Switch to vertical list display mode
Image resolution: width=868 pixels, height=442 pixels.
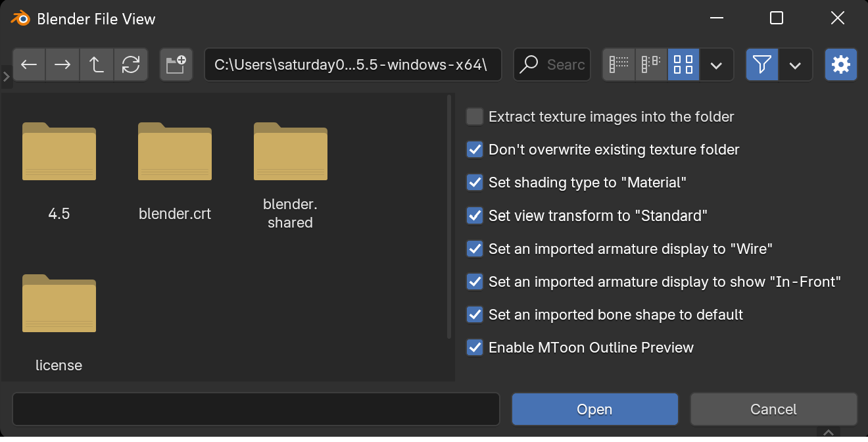(619, 64)
